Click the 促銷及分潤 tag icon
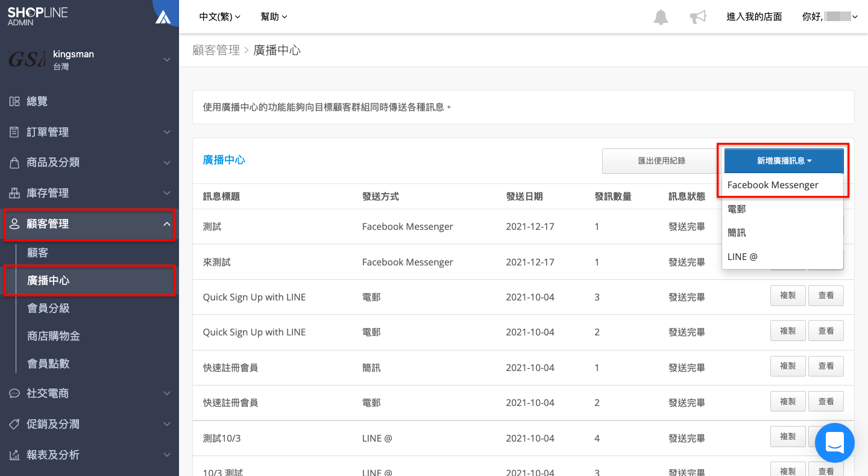 (14, 424)
